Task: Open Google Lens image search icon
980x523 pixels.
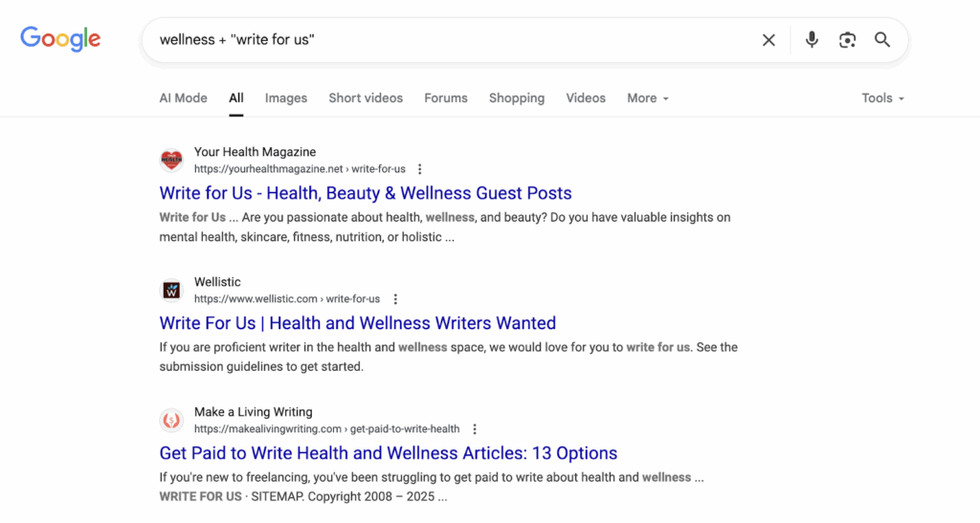Action: tap(847, 40)
